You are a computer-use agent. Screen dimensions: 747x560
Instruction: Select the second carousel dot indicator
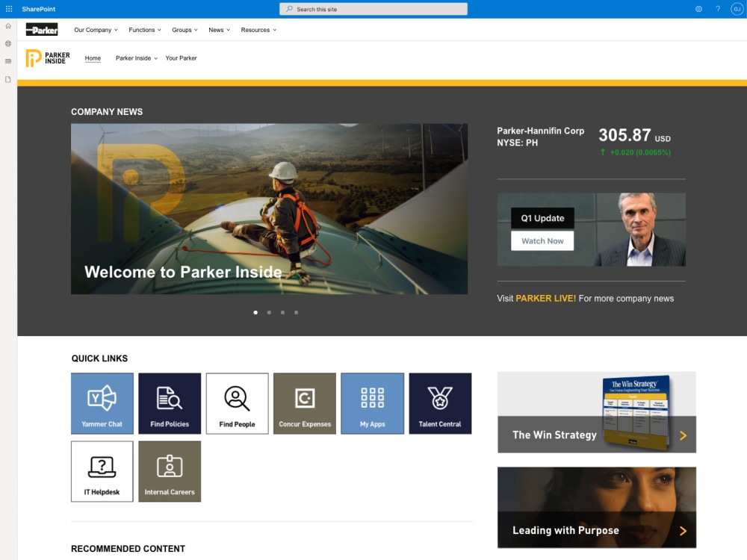(x=269, y=313)
